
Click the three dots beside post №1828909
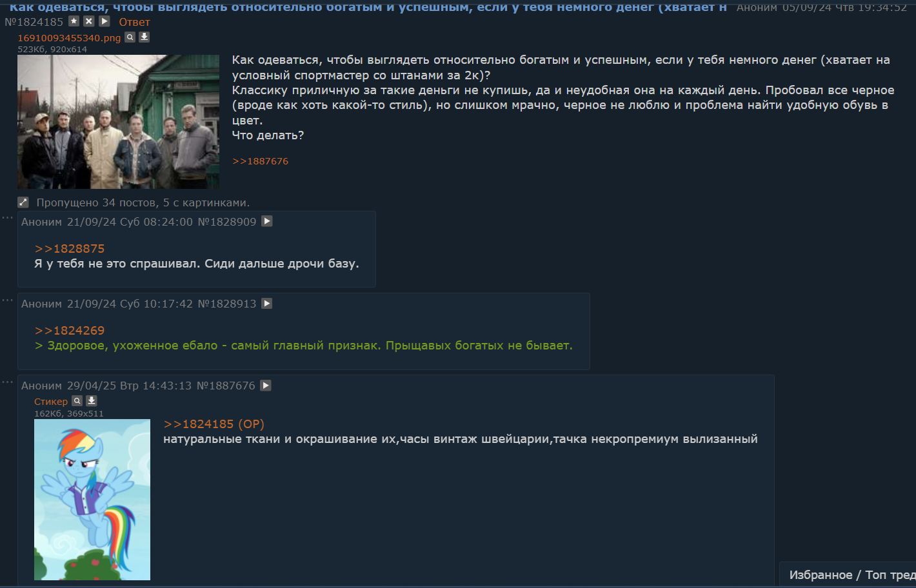tap(7, 218)
